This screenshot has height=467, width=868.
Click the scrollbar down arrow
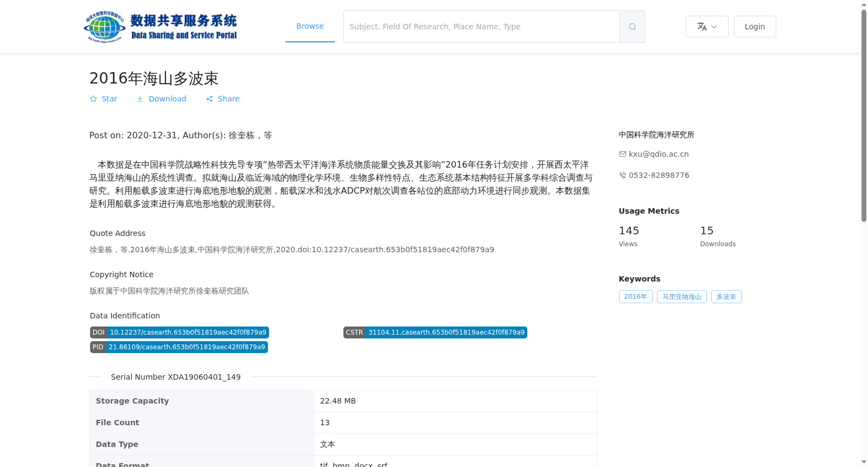864,462
